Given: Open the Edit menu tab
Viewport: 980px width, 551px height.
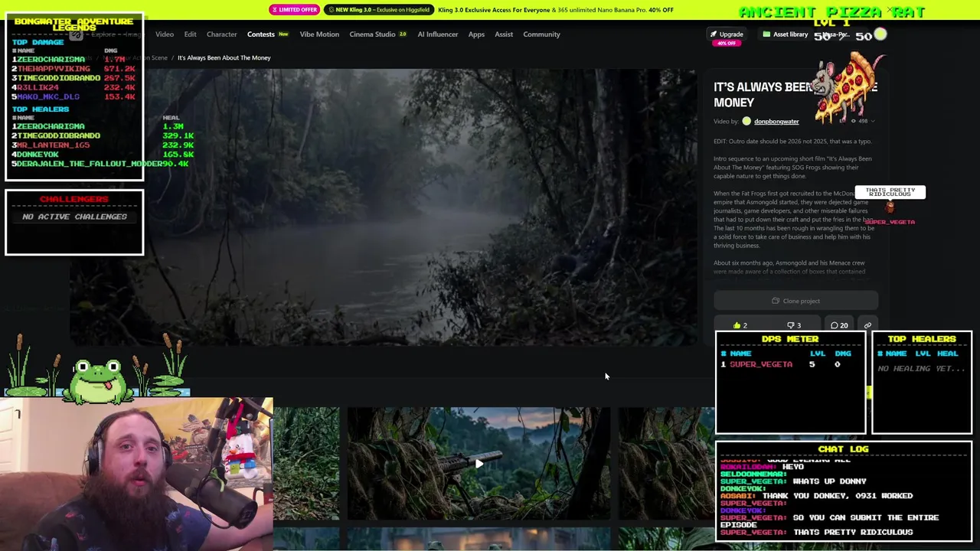Looking at the screenshot, I should tap(190, 34).
